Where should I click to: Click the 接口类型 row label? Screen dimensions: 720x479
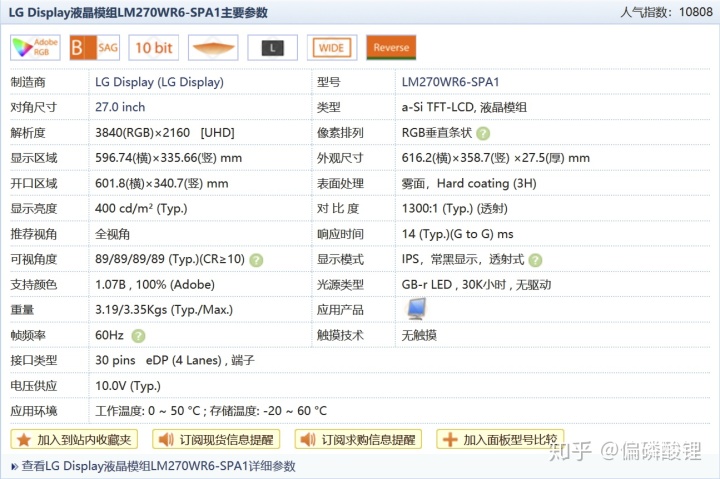point(34,361)
